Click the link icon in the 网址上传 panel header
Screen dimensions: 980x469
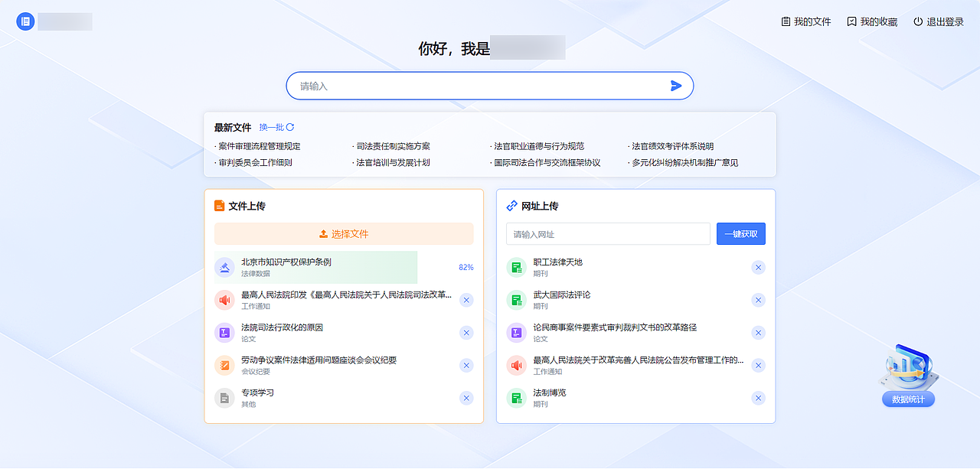pyautogui.click(x=511, y=205)
